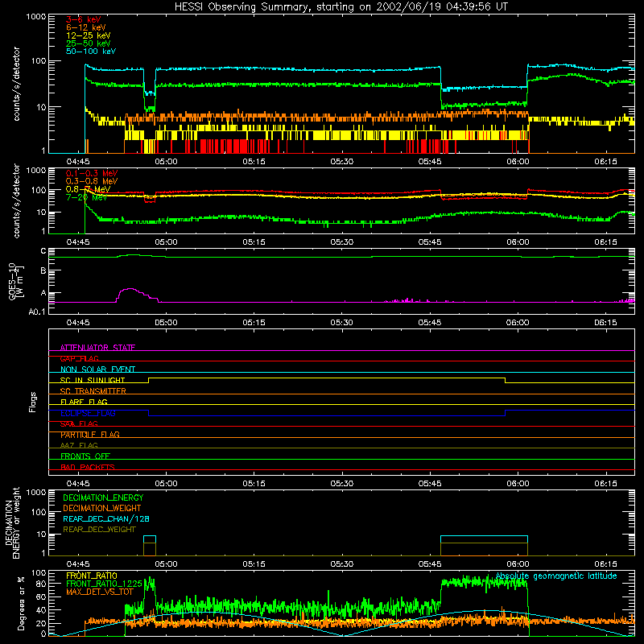Select the red 3-6 keV legend label
This screenshot has height=644, width=644.
coord(83,19)
